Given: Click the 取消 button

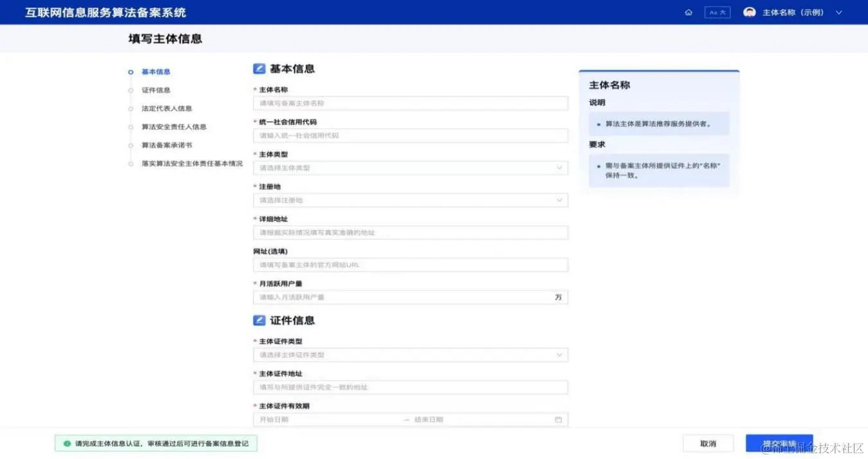Looking at the screenshot, I should click(707, 443).
